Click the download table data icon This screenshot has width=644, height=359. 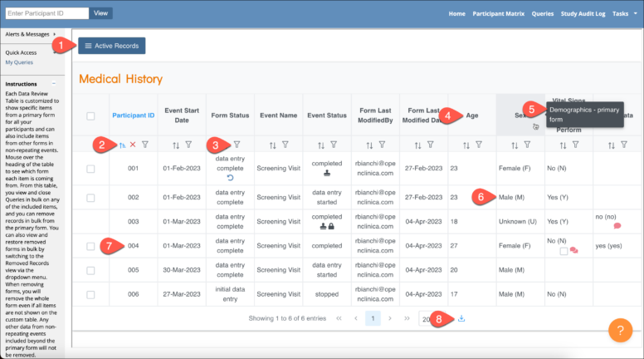(x=462, y=318)
